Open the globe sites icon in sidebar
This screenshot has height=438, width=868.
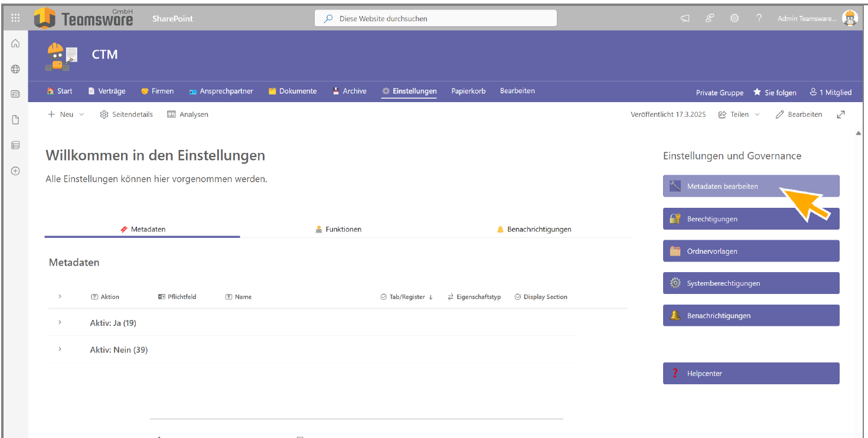click(x=15, y=69)
